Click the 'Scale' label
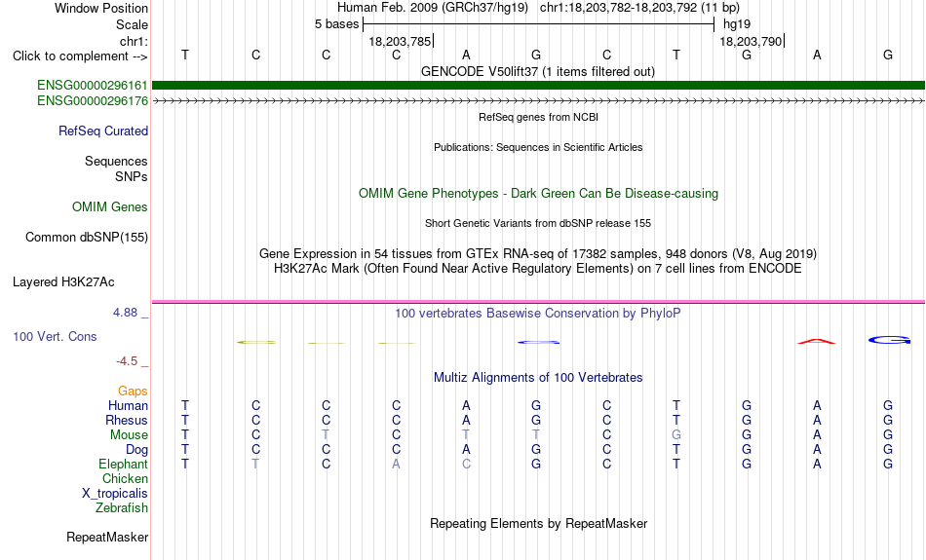Image resolution: width=926 pixels, height=560 pixels. click(133, 24)
